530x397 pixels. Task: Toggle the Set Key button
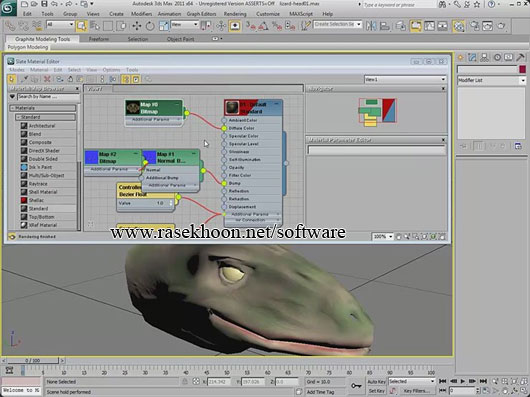(x=376, y=391)
